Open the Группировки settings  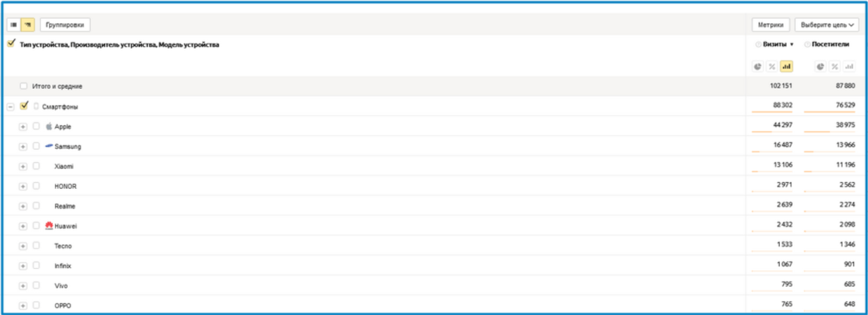[x=65, y=25]
